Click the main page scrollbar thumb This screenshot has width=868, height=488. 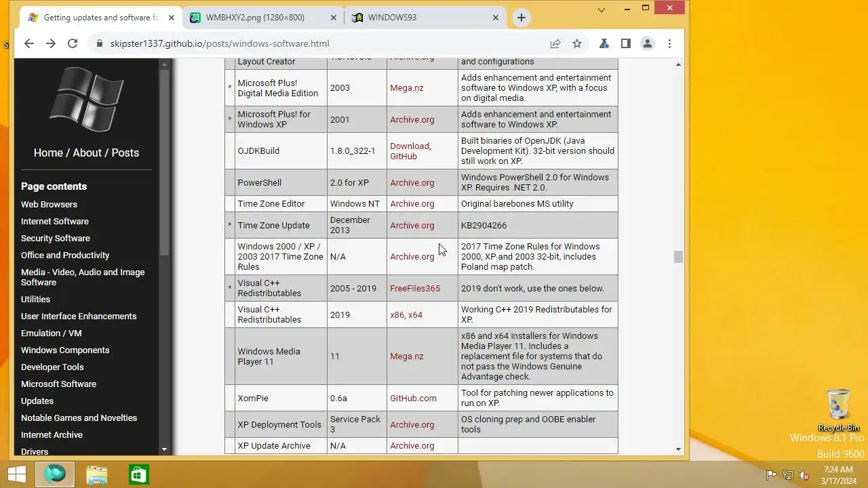click(678, 256)
